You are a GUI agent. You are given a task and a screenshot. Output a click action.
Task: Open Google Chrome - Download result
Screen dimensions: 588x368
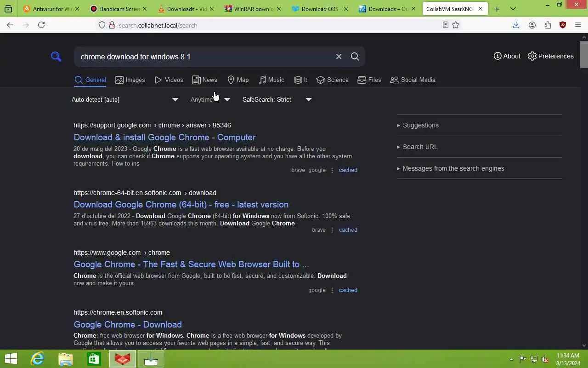click(128, 324)
